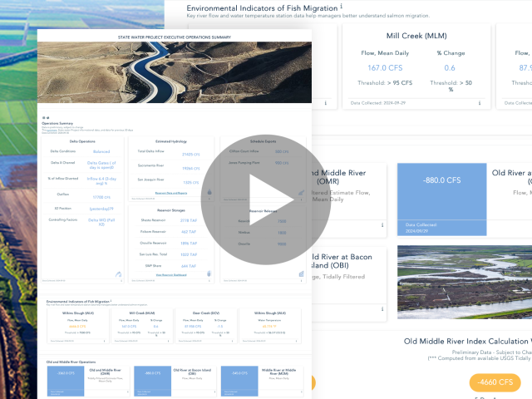
Task: Click Jones Pumping Plant 900 CFS value
Action: [x=282, y=163]
